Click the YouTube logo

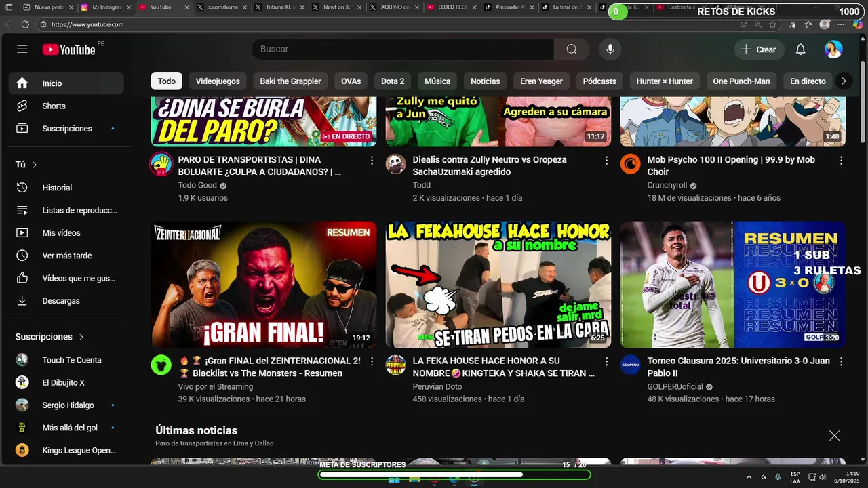click(x=69, y=49)
